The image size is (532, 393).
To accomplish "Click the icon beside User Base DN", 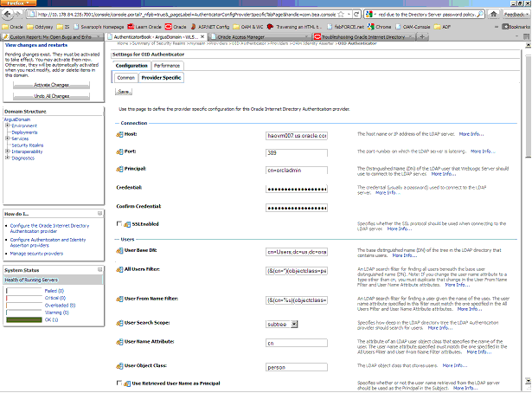I will (x=119, y=251).
